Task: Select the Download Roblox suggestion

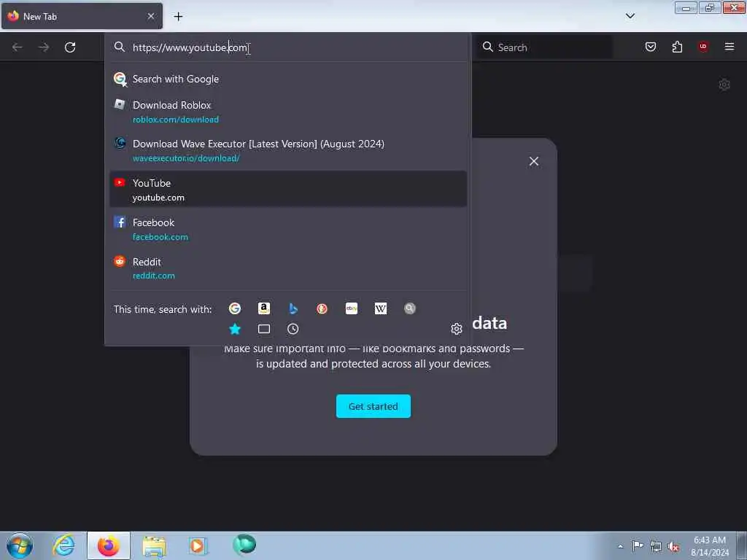Action: (287, 112)
